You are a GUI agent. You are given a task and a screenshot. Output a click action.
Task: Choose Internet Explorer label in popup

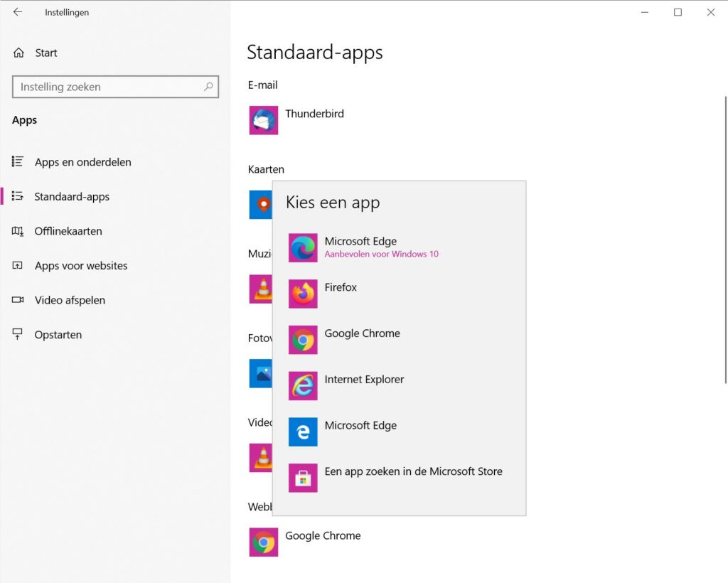point(364,379)
